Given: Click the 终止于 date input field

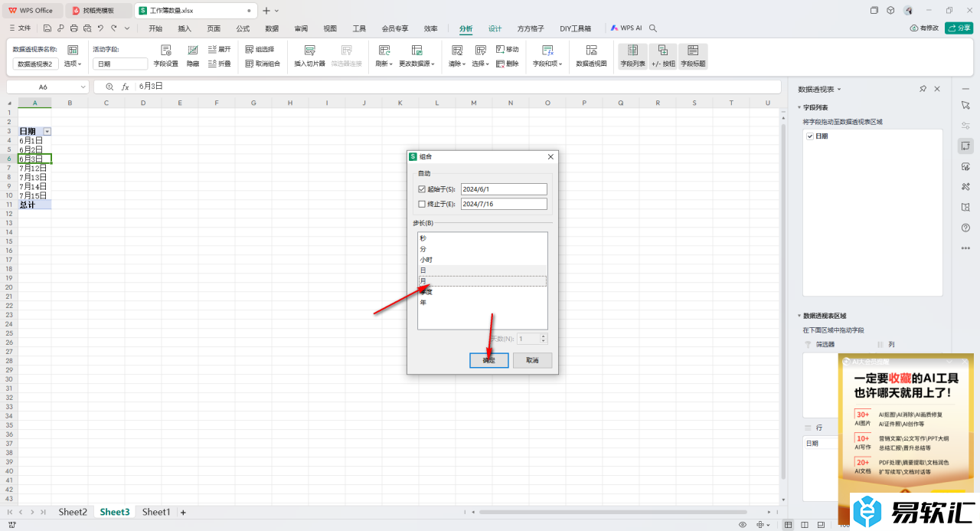Looking at the screenshot, I should pyautogui.click(x=504, y=204).
